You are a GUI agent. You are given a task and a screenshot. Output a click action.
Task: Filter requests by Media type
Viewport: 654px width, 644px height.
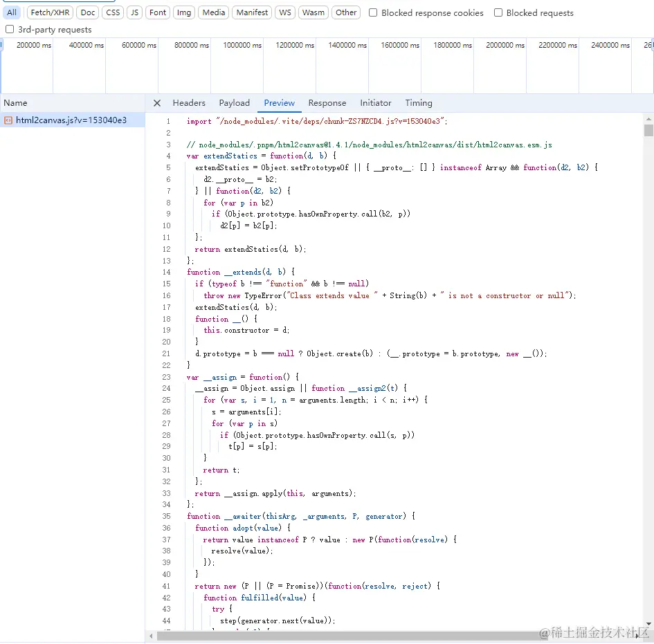[214, 12]
